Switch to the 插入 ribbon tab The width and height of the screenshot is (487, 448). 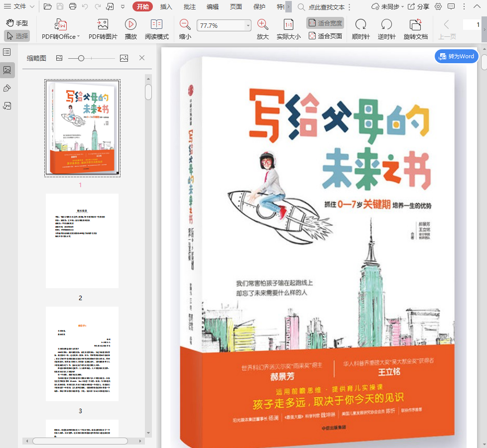[x=166, y=6]
